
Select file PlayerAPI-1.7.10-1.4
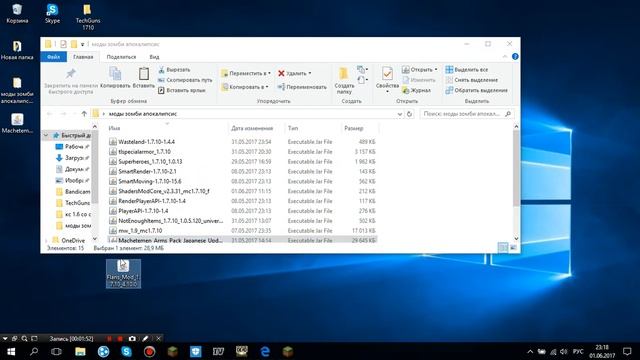click(242, 211)
